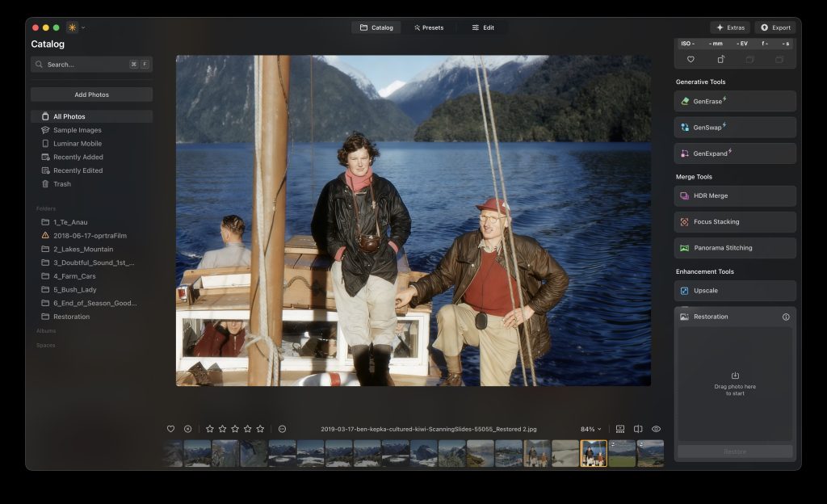Click the reject photo icon in bottom toolbar

pyautogui.click(x=187, y=428)
